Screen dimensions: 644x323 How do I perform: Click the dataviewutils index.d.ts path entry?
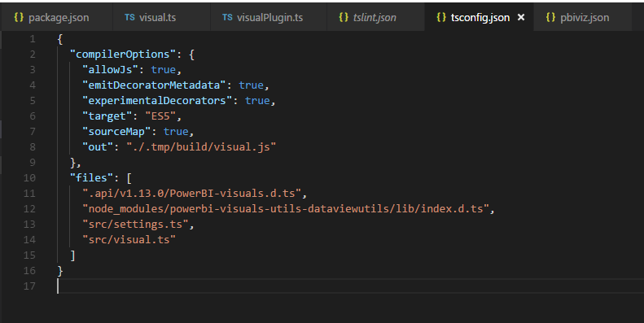pos(286,209)
